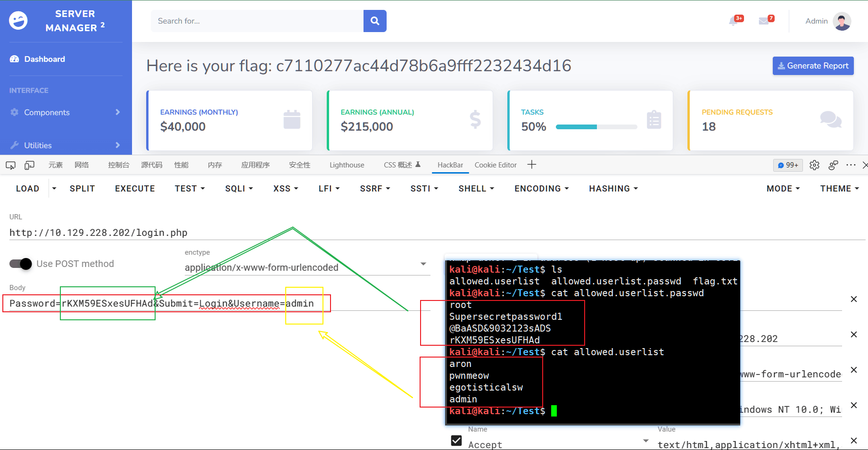The width and height of the screenshot is (868, 450).
Task: Toggle device emulation icon in DevTools
Action: coord(30,165)
